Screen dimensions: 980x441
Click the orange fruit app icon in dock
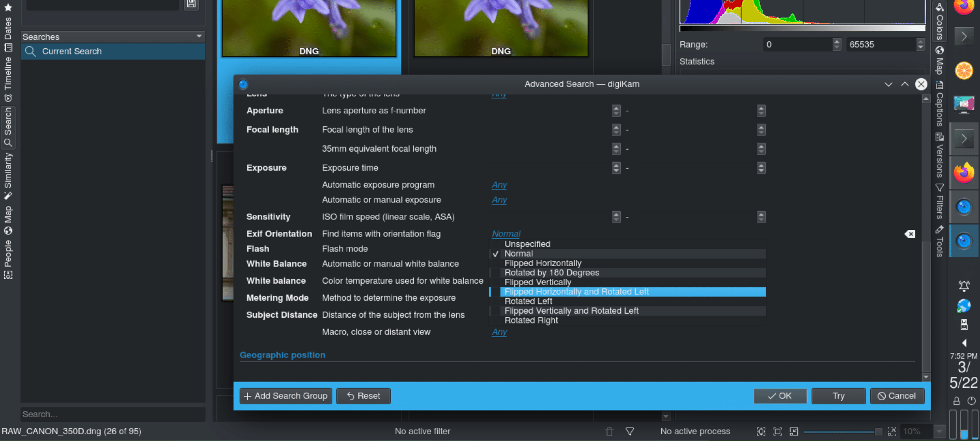coord(964,70)
